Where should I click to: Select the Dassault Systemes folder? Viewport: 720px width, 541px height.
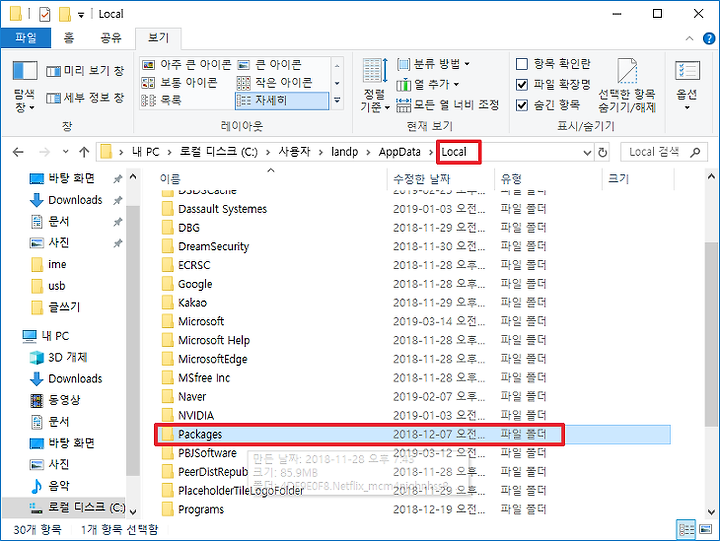222,209
